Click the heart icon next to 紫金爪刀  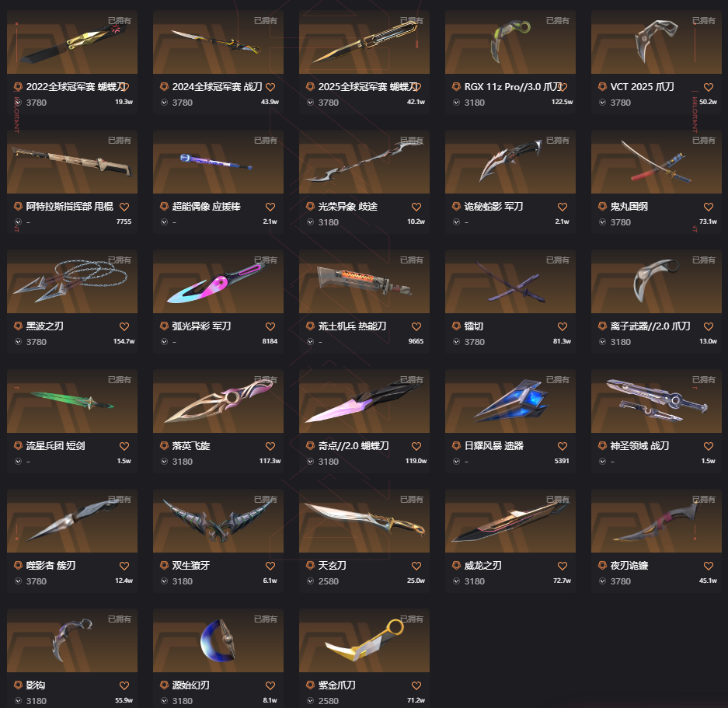pos(416,685)
